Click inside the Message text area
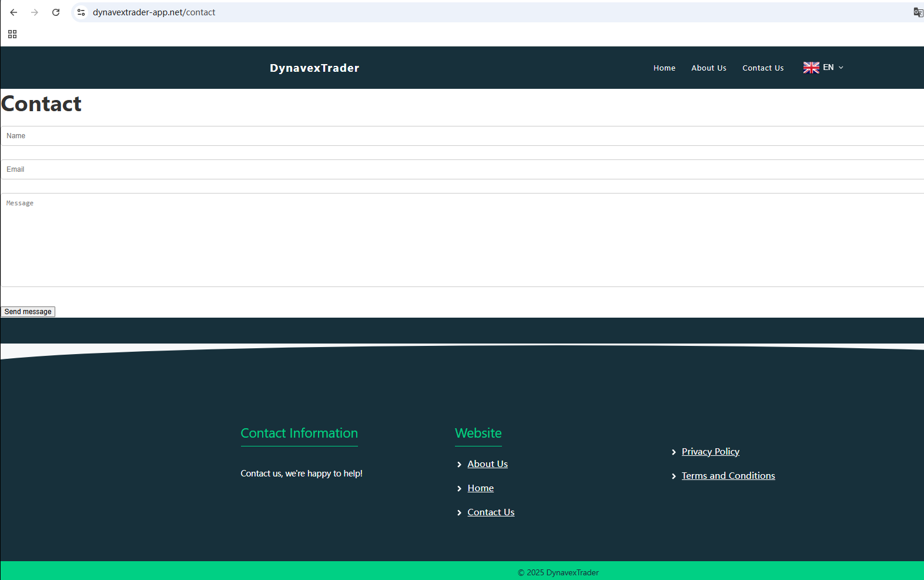Image resolution: width=924 pixels, height=580 pixels. pos(462,240)
